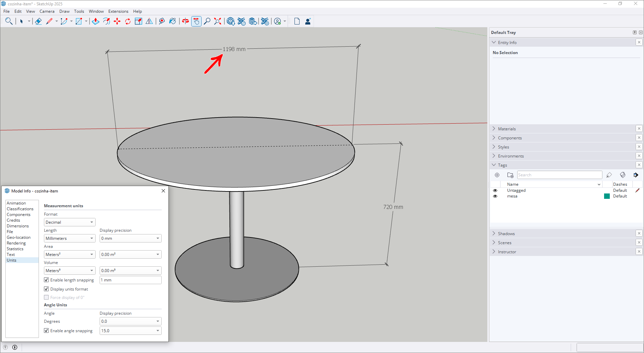Activate the Push/Pull tool
The image size is (644, 353).
(96, 21)
